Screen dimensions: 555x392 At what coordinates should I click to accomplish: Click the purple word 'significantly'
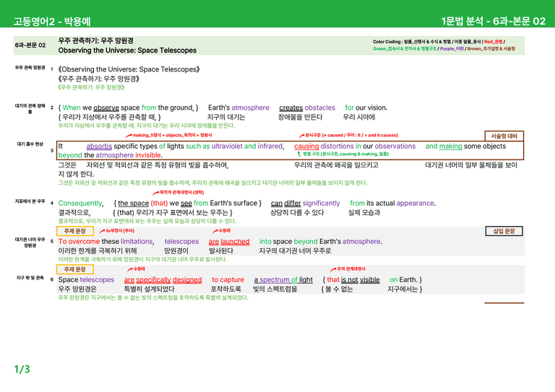point(322,204)
